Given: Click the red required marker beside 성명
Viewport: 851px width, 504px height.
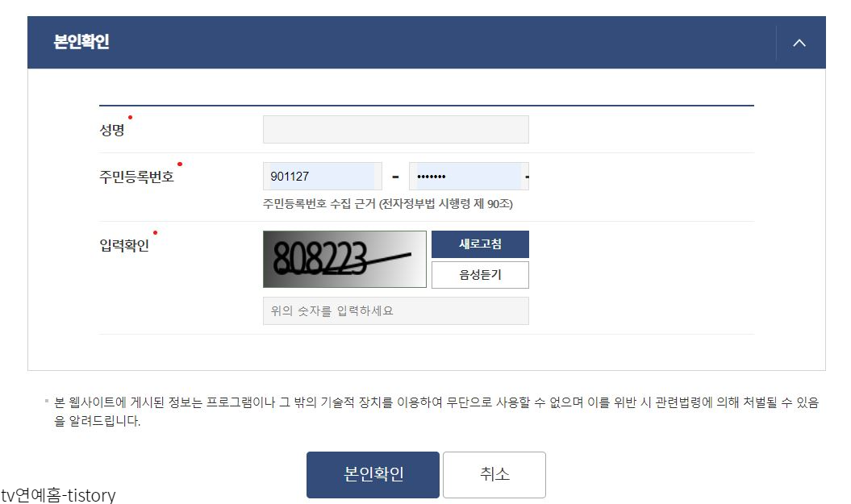Looking at the screenshot, I should pos(130,117).
